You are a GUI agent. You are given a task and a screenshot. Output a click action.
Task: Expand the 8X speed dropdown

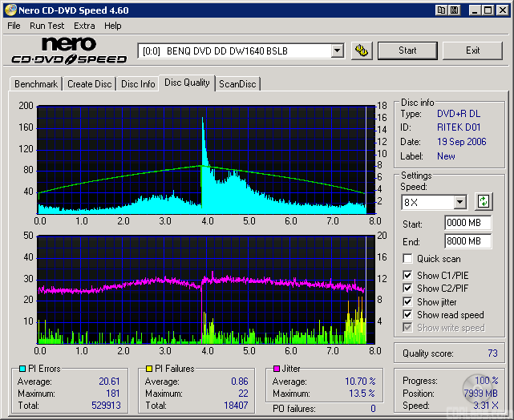(x=459, y=202)
